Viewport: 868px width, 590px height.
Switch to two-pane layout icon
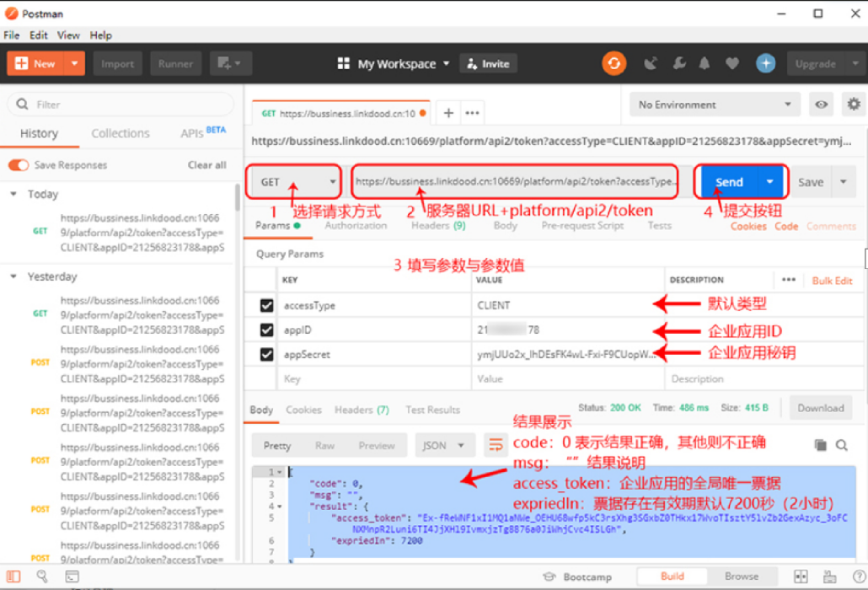[x=801, y=577]
